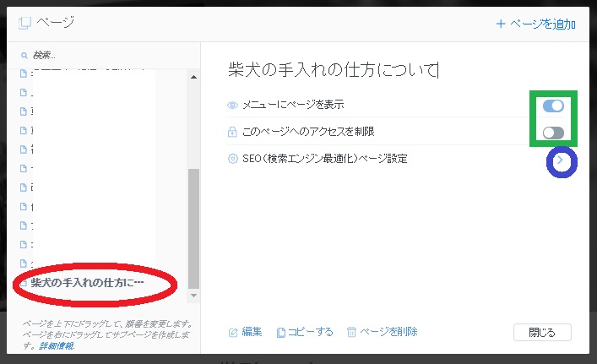This screenshot has height=364, width=597.
Task: Toggle the メニューにページを表示 switch
Action: [x=553, y=106]
